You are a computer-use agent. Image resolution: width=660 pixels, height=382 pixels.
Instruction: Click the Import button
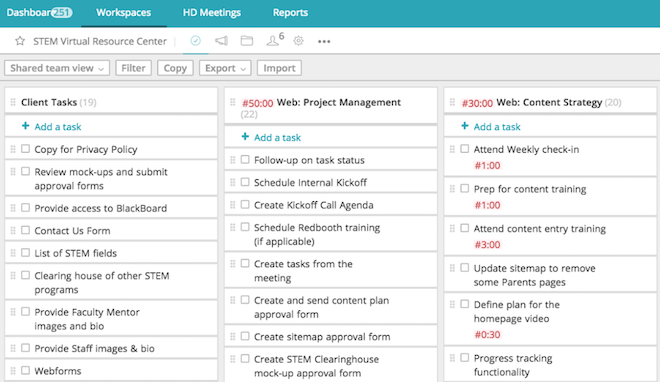(x=279, y=68)
